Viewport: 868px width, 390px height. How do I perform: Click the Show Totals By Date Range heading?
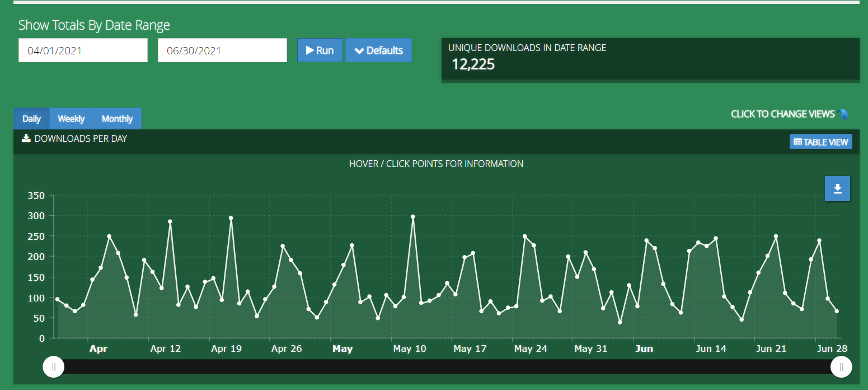coord(94,25)
